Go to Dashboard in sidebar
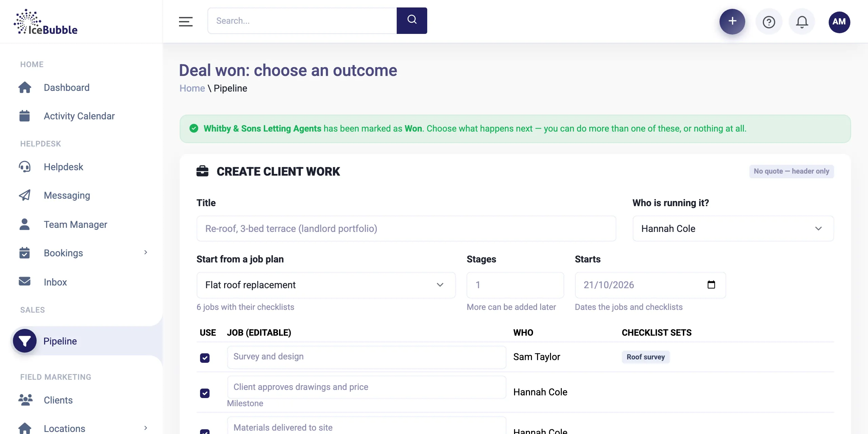Image resolution: width=868 pixels, height=434 pixels. (x=67, y=87)
